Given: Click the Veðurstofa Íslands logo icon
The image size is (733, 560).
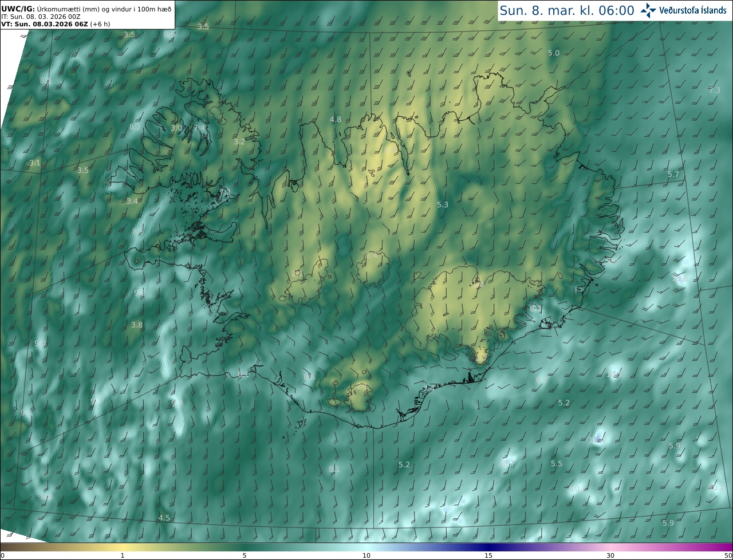Looking at the screenshot, I should click(x=648, y=10).
